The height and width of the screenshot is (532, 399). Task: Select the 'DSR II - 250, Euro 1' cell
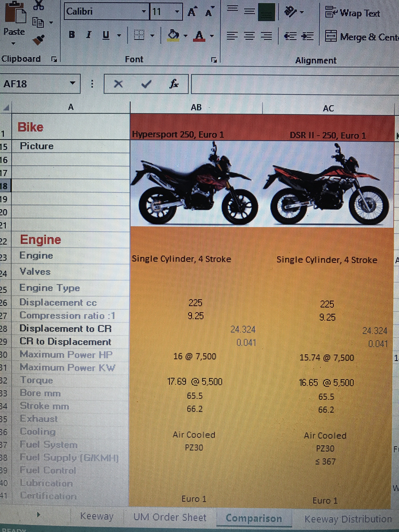tap(328, 128)
